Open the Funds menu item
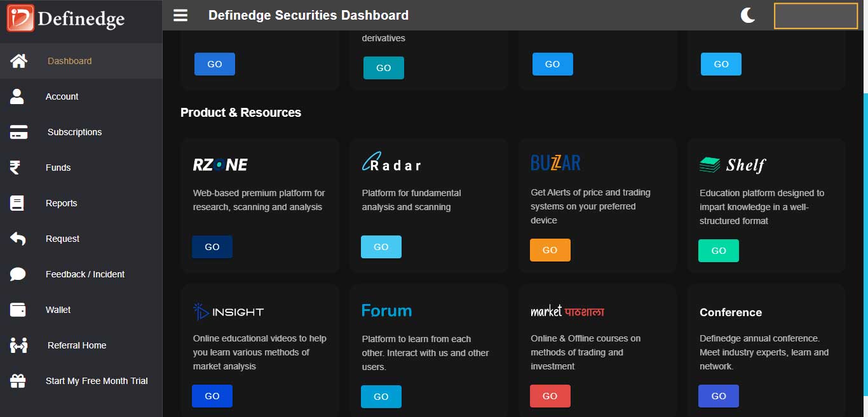Screen dimensions: 868x417 [x=81, y=168]
